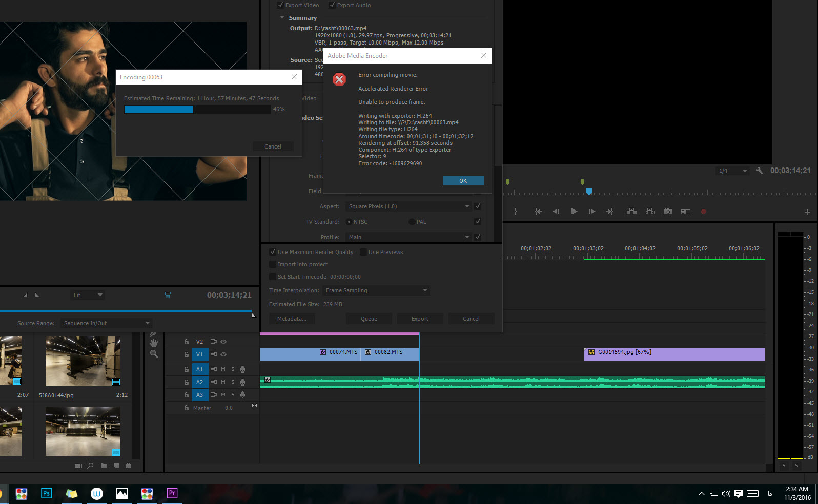Image resolution: width=818 pixels, height=504 pixels.
Task: Click the export preview blue range bar
Action: (126, 311)
